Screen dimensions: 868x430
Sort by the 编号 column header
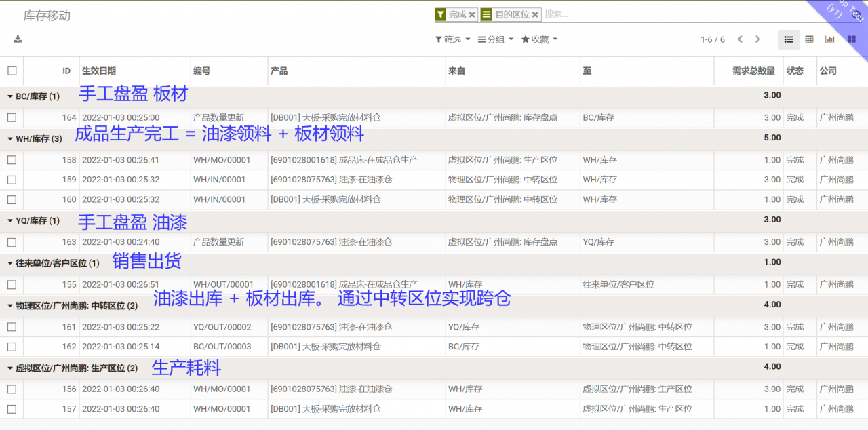tap(201, 71)
